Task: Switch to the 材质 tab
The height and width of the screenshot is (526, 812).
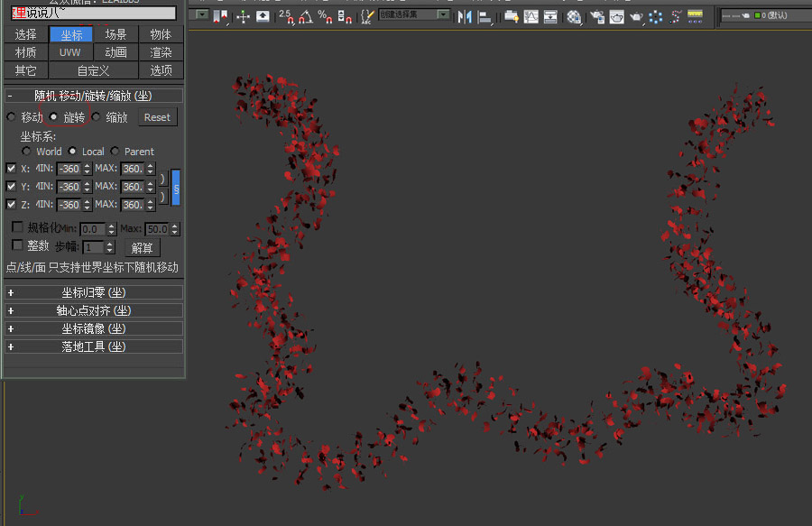Action: click(x=26, y=52)
